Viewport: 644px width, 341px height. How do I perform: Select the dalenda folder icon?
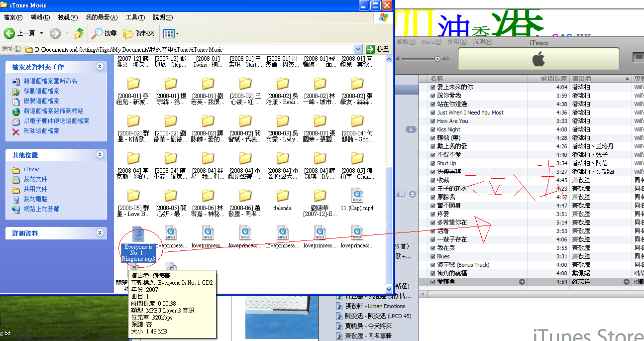(x=282, y=195)
